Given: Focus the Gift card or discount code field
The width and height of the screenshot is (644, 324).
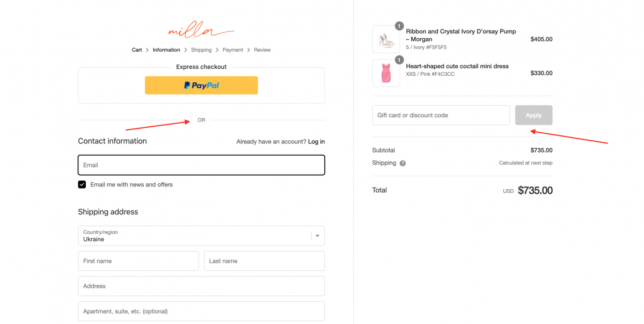Looking at the screenshot, I should [441, 115].
